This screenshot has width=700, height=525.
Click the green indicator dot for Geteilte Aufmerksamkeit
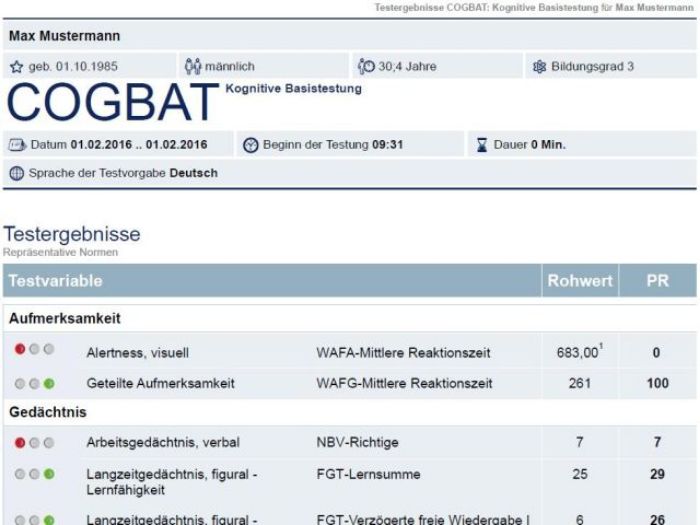point(49,383)
